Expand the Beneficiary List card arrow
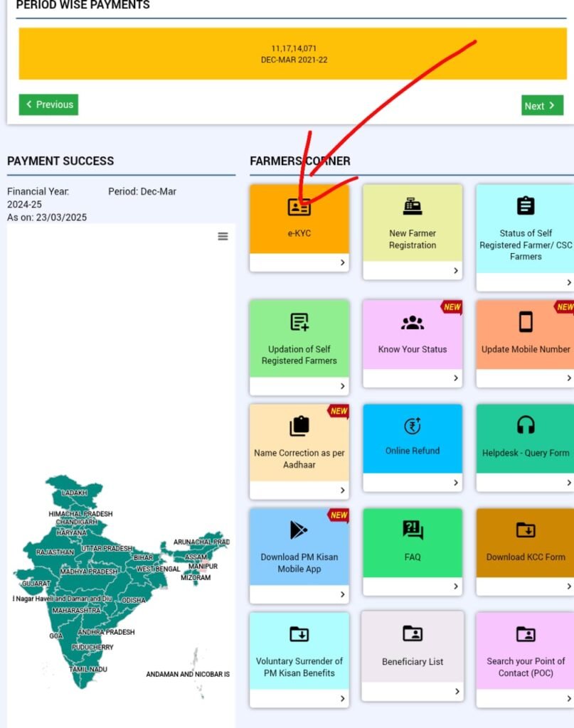The image size is (574, 728). coord(457,691)
